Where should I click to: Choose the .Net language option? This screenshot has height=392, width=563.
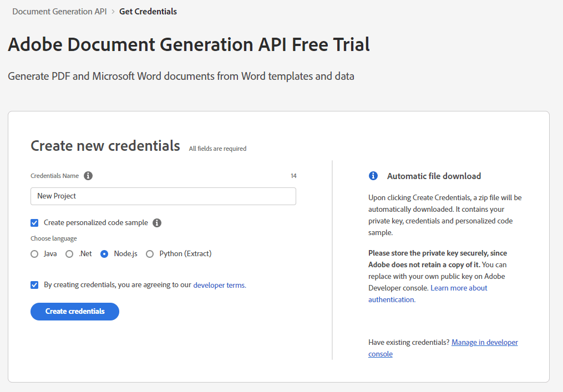pyautogui.click(x=69, y=254)
